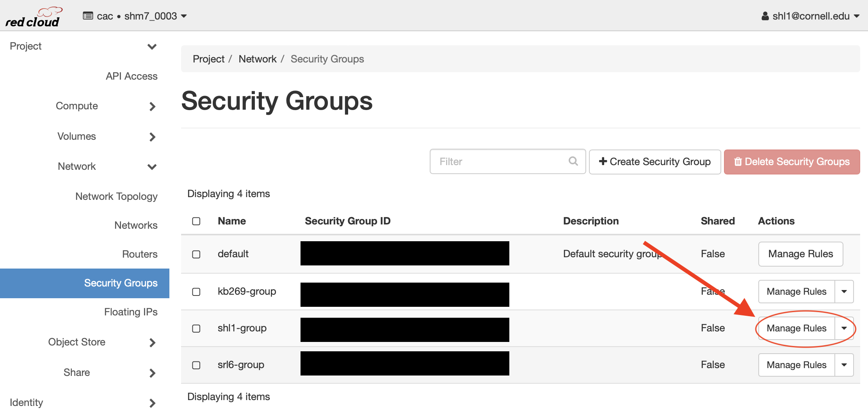Click the search magnifier icon in Filter
This screenshot has width=868, height=420.
click(573, 161)
